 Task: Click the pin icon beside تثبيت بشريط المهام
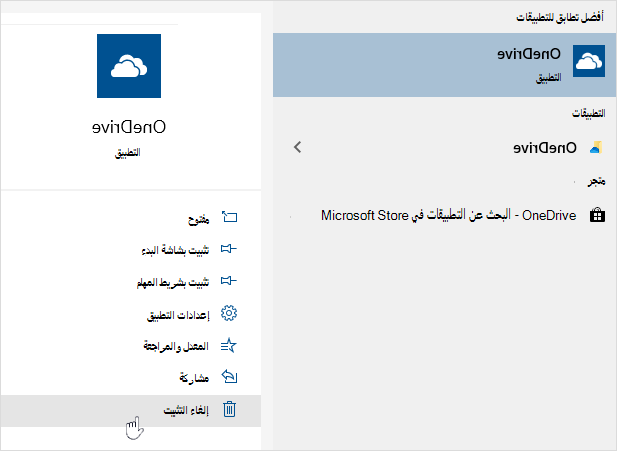229,281
